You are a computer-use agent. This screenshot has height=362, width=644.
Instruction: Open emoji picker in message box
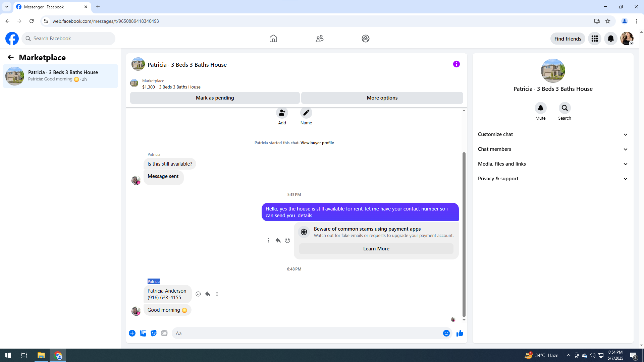coord(446,333)
